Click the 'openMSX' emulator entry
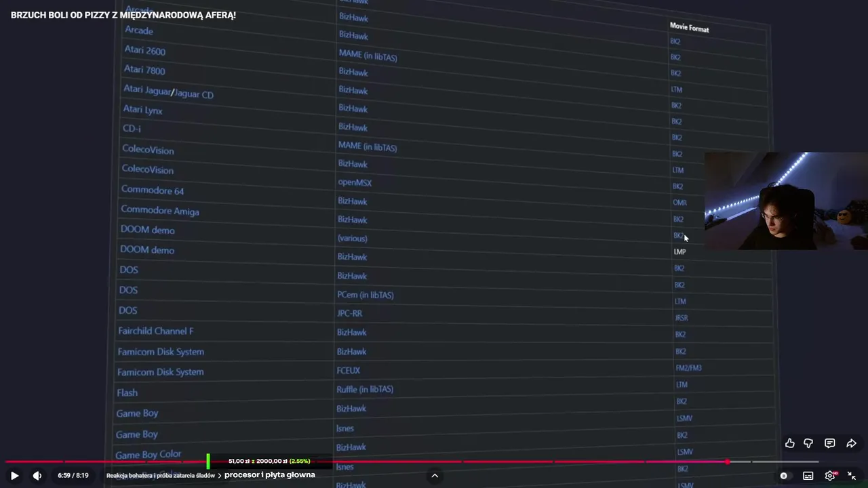 pyautogui.click(x=355, y=182)
